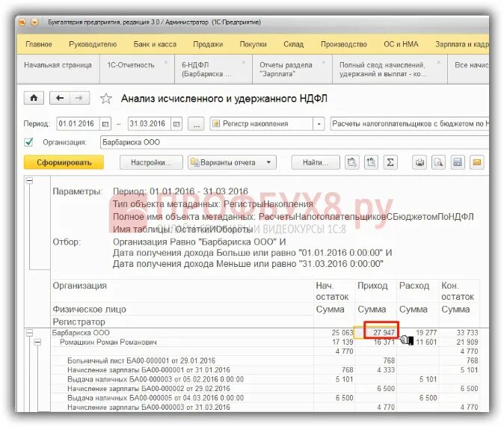Open print preview with the magnifier icon

point(438,162)
